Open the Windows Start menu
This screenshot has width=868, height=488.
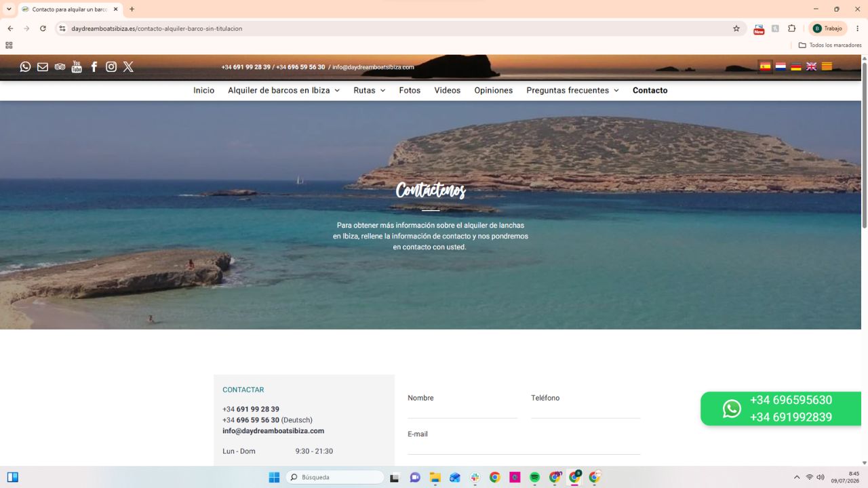pos(274,477)
